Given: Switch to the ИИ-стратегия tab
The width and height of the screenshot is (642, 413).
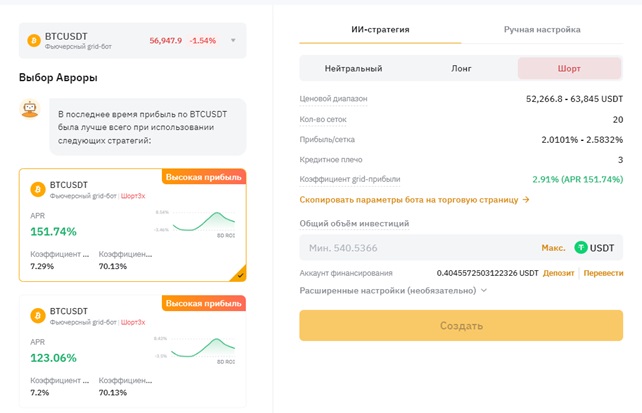Looking at the screenshot, I should (x=380, y=30).
